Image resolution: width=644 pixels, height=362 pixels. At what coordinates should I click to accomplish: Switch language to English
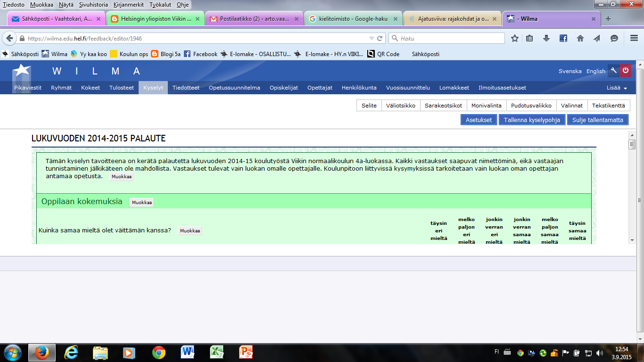[x=596, y=71]
